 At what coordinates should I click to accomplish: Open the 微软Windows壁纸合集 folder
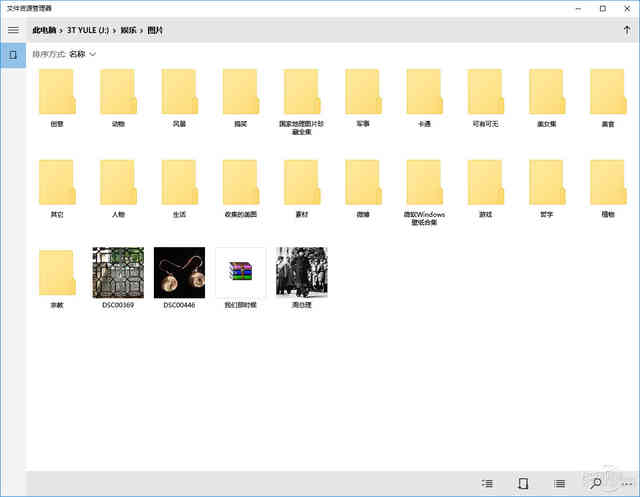click(424, 182)
